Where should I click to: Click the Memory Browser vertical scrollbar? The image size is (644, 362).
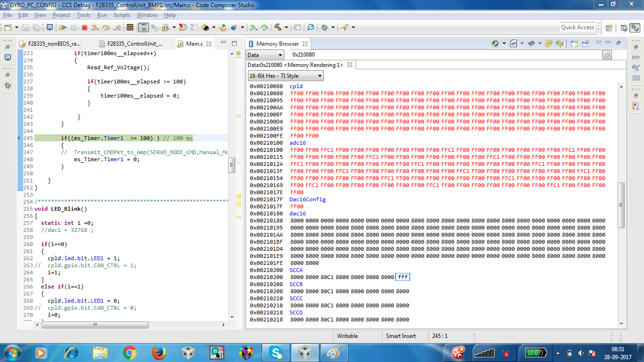(x=621, y=205)
